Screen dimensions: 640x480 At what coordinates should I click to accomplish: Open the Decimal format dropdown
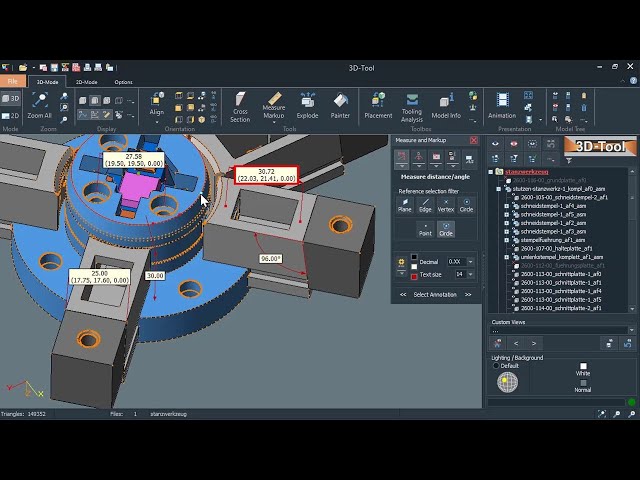(471, 262)
